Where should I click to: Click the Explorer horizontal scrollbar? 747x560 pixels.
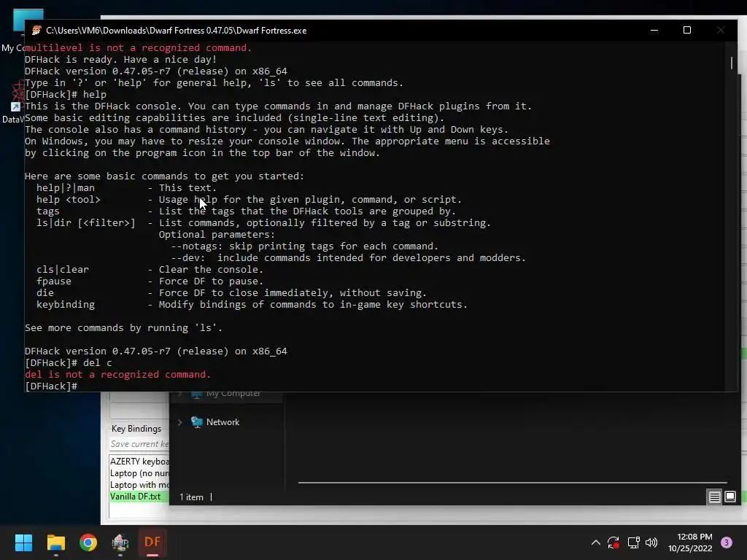(x=512, y=483)
